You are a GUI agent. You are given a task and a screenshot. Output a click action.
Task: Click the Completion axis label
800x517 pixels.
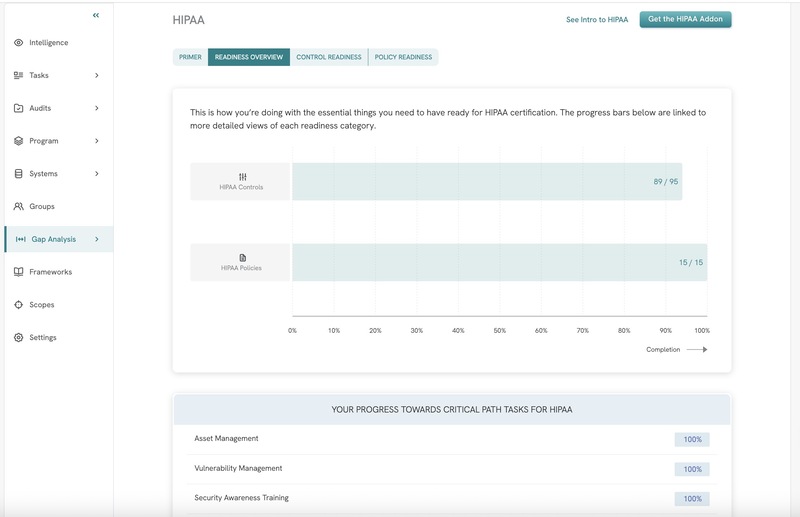tap(663, 350)
